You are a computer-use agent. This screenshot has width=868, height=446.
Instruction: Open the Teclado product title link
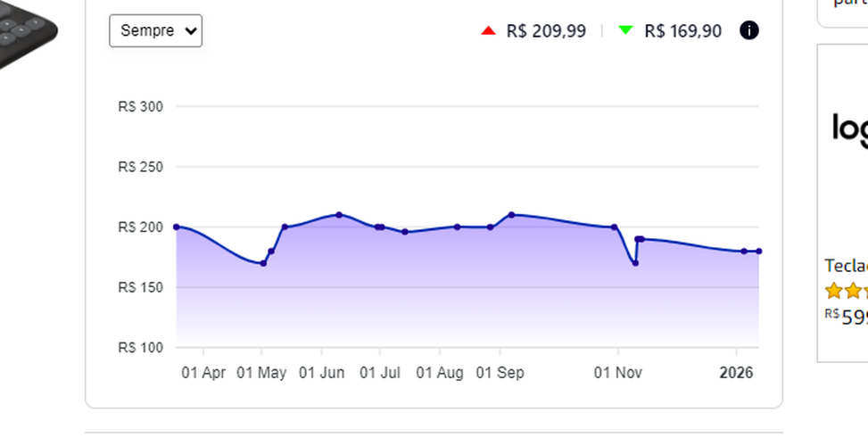[846, 266]
